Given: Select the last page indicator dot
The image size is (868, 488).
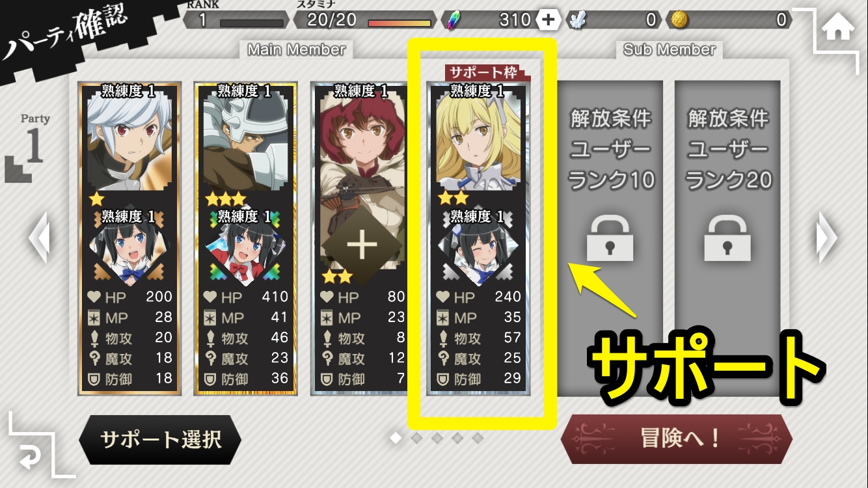Looking at the screenshot, I should pyautogui.click(x=478, y=439).
